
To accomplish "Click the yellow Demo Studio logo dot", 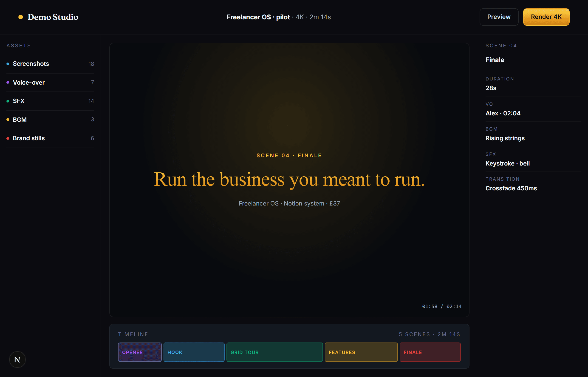I will (x=21, y=17).
